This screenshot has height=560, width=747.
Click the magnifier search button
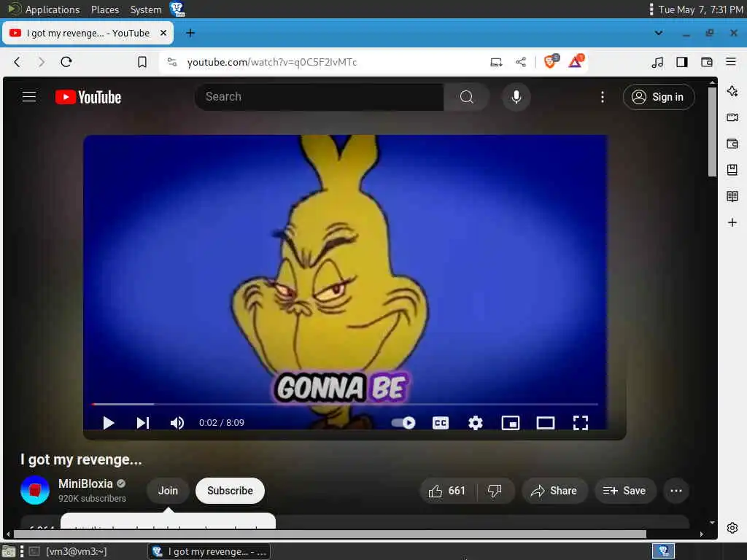click(466, 97)
